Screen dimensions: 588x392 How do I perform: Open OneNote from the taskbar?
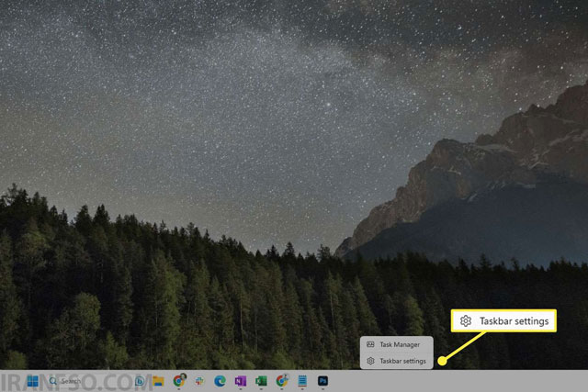(241, 381)
